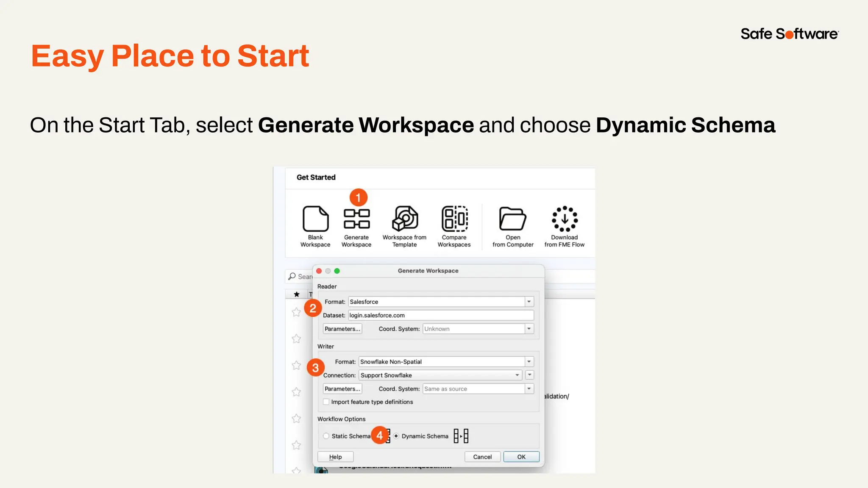Cancel the Generate Workspace dialog
This screenshot has width=868, height=488.
click(482, 457)
